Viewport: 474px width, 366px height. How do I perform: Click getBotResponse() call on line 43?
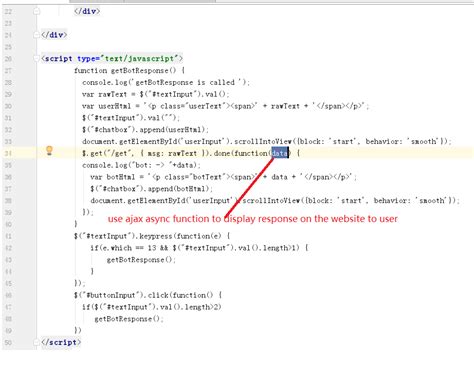tap(141, 260)
